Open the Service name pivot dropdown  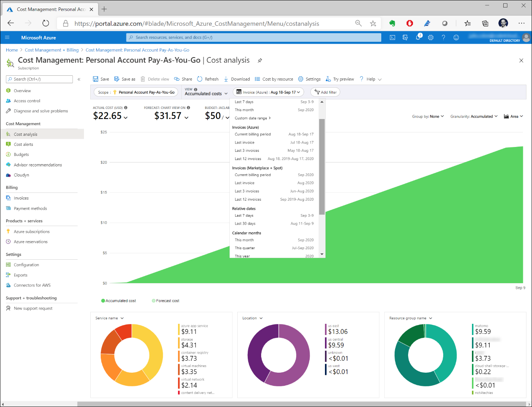tap(109, 318)
